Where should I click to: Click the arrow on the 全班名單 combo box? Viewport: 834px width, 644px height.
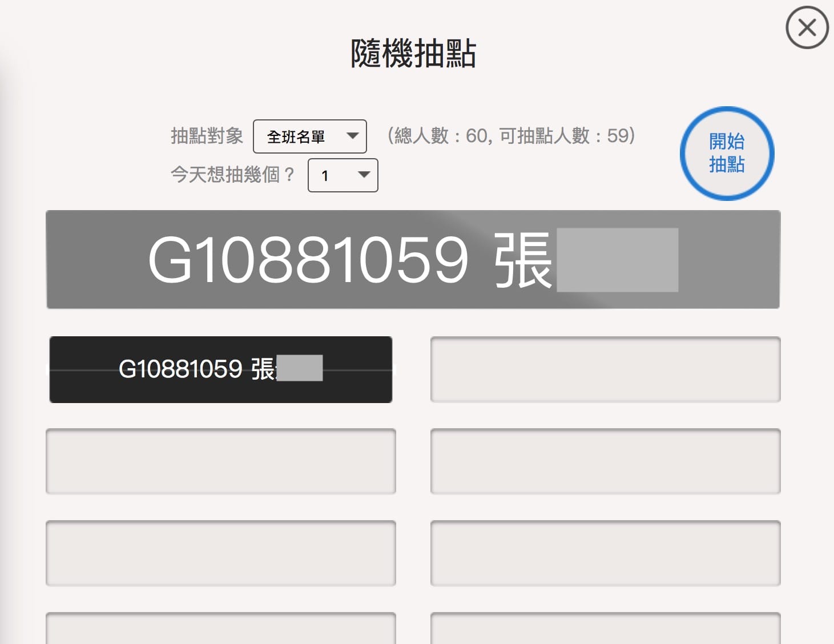tap(353, 136)
